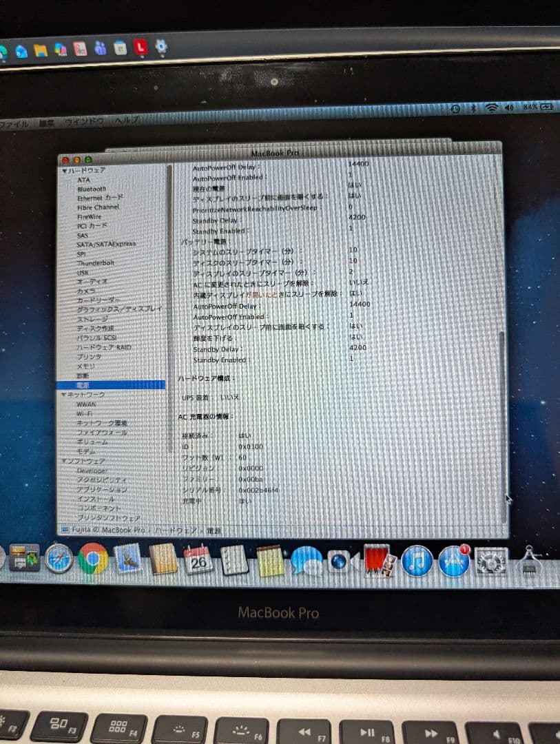Screen dimensions: 560x744
Task: Open the Wi-Fi status menu
Action: coord(491,107)
